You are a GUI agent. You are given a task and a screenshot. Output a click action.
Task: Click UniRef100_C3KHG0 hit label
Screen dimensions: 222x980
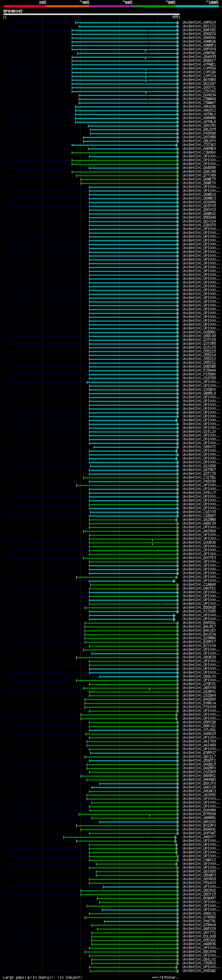pyautogui.click(x=199, y=152)
